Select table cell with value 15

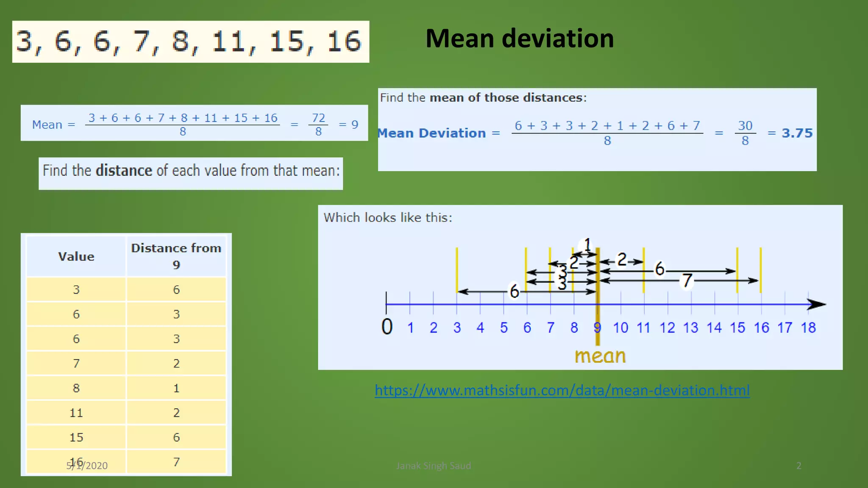(x=76, y=437)
